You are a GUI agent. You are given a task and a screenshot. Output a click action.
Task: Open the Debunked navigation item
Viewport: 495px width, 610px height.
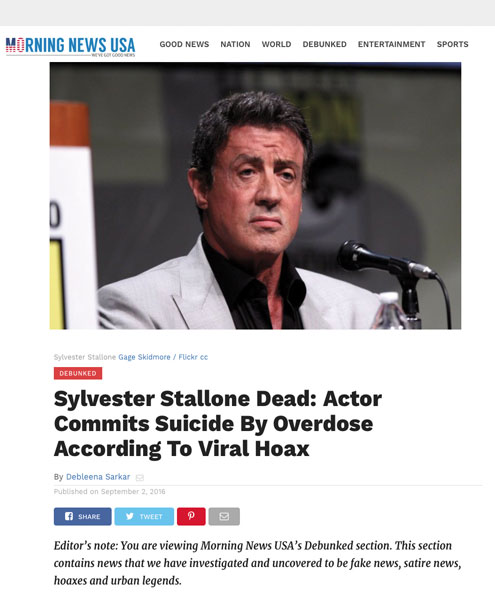325,44
